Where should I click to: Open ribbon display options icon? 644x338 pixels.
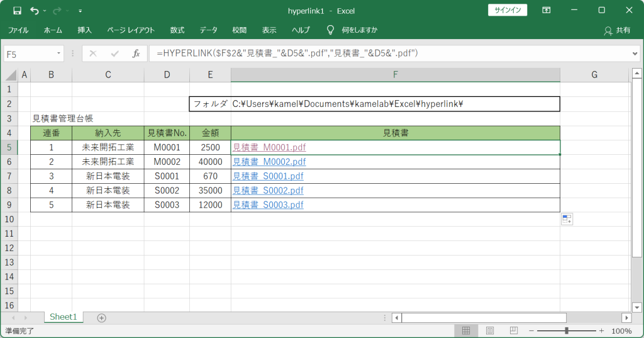[547, 10]
